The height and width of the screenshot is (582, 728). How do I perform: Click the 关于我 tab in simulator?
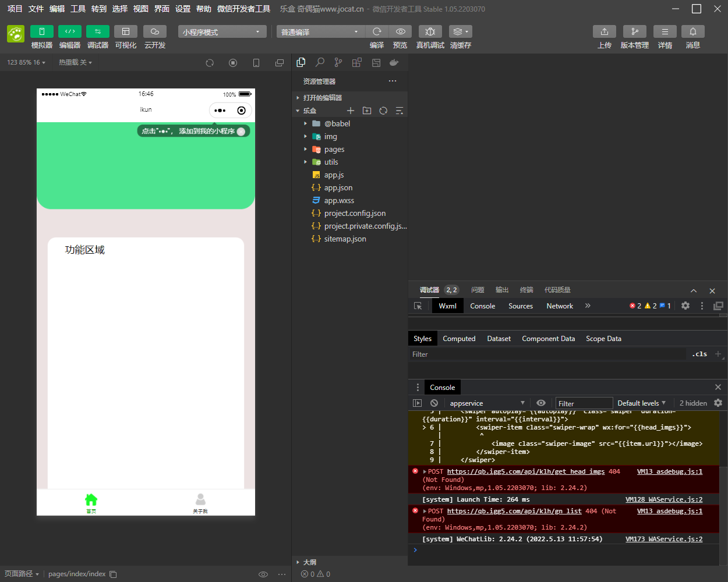[x=200, y=503]
